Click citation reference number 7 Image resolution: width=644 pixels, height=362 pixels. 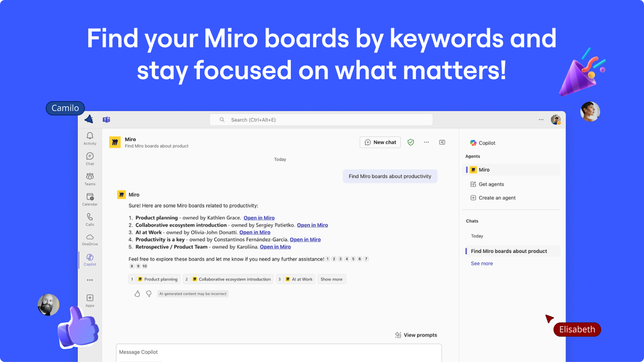tap(366, 259)
